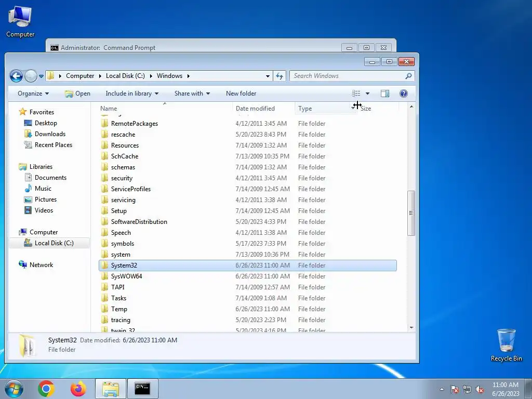Switch to Command Prompt in the taskbar

(142, 389)
